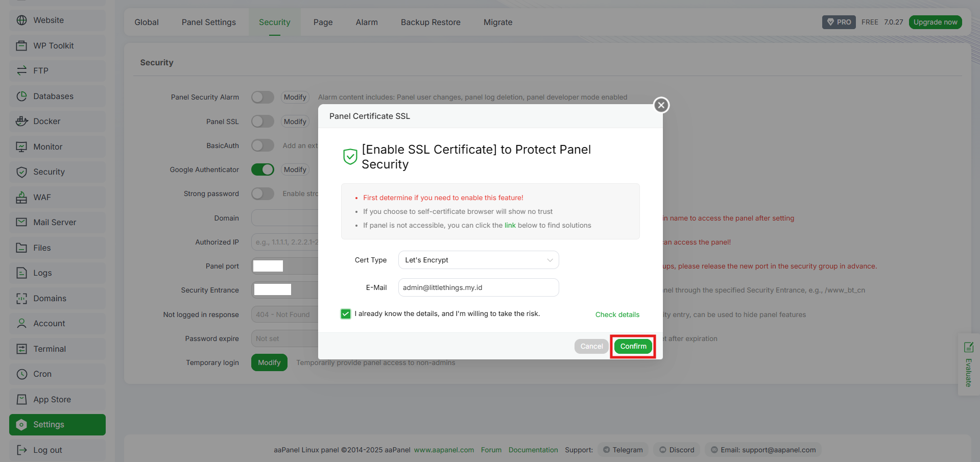Click the E-Mail input field
This screenshot has width=980, height=462.
479,287
